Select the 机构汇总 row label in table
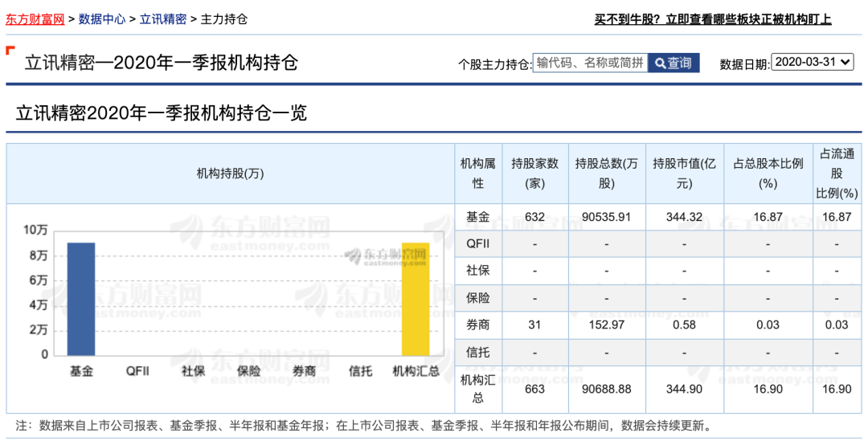 coord(478,389)
